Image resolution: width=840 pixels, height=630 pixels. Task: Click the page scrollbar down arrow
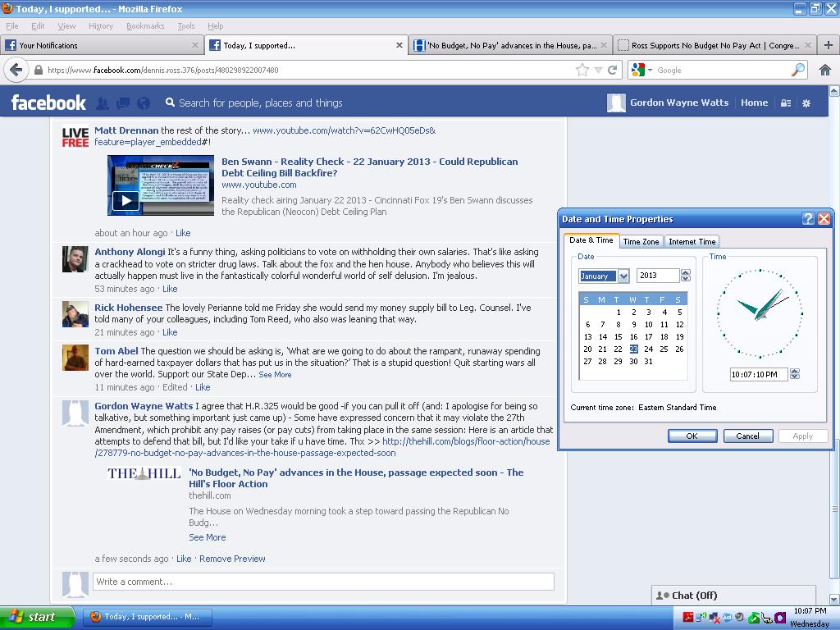pos(834,599)
